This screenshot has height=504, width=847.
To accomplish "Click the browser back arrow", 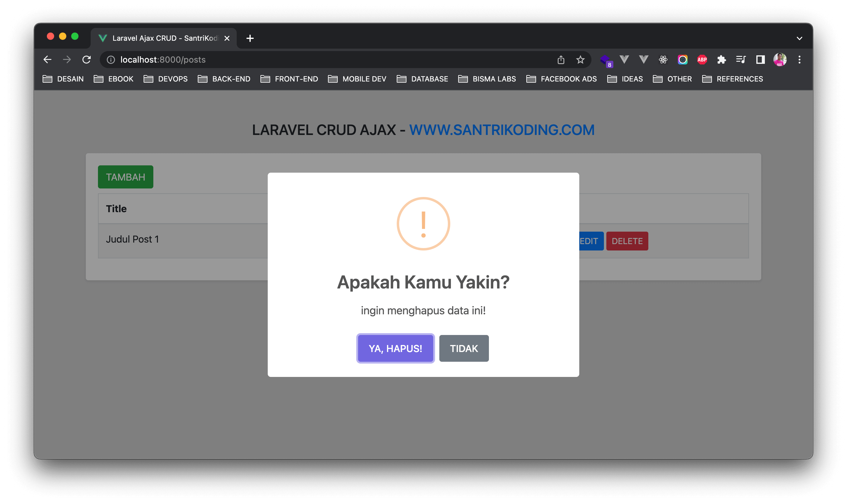I will 47,60.
